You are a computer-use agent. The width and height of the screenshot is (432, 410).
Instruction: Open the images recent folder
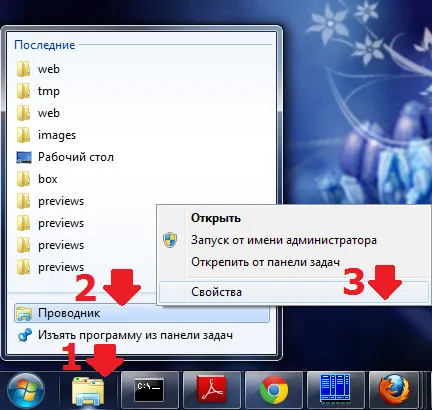[x=142, y=135]
